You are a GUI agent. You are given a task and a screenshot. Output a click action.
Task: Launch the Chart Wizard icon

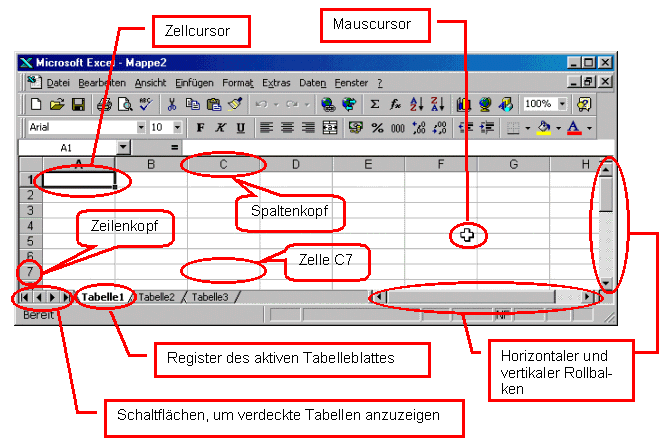click(x=464, y=104)
